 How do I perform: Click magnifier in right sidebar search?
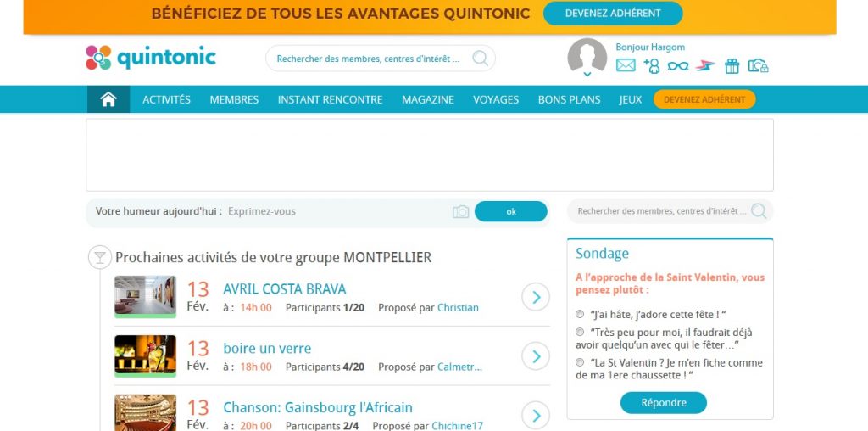coord(759,211)
